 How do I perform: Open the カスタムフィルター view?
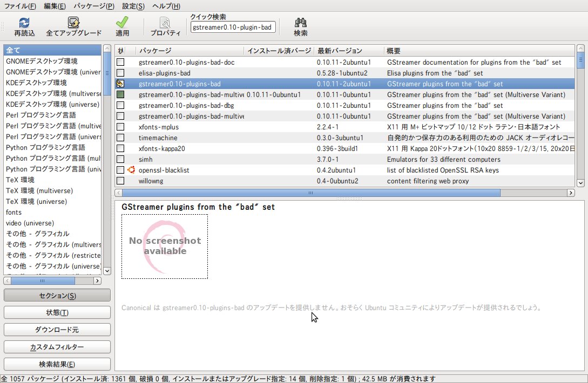(57, 347)
